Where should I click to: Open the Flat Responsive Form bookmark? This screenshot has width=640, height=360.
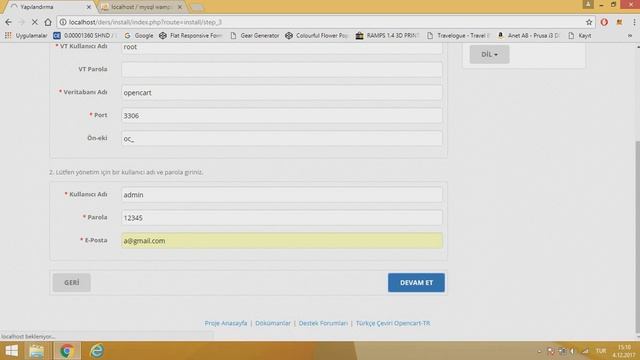tap(191, 36)
